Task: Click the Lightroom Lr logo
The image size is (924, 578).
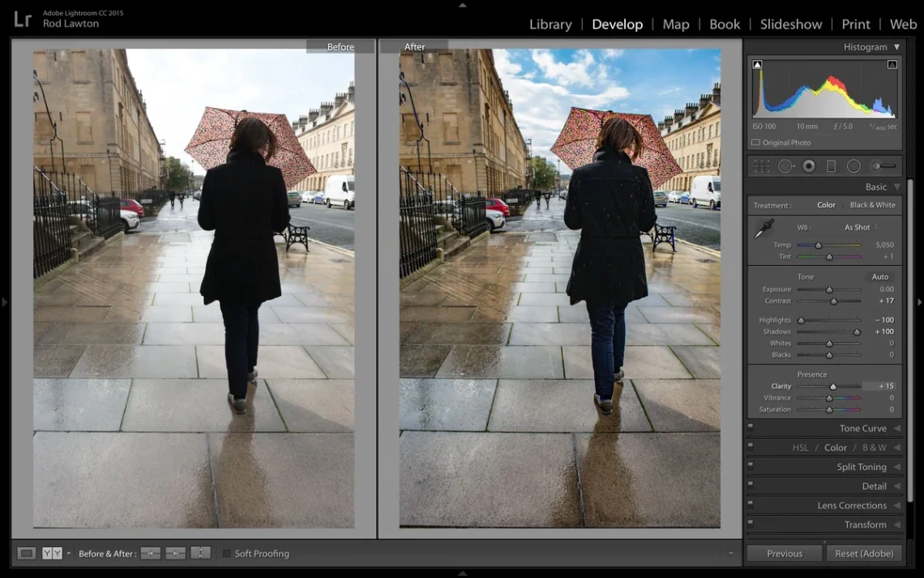Action: 23,19
